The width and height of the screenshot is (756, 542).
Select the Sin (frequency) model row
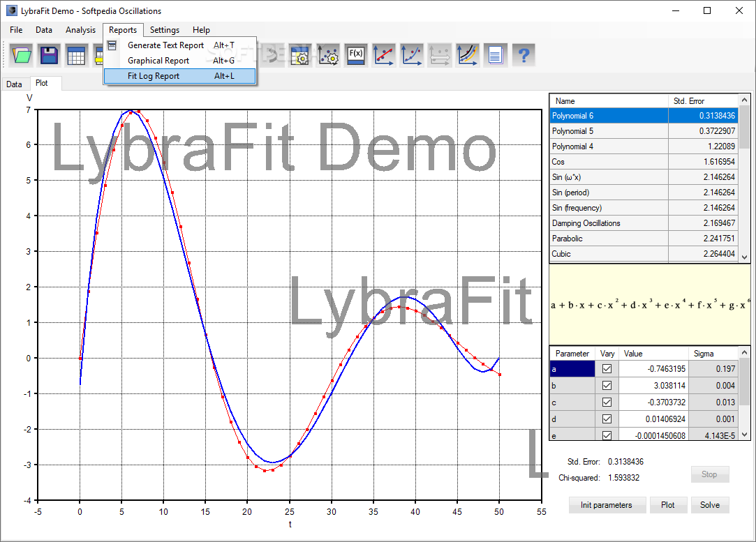click(644, 208)
